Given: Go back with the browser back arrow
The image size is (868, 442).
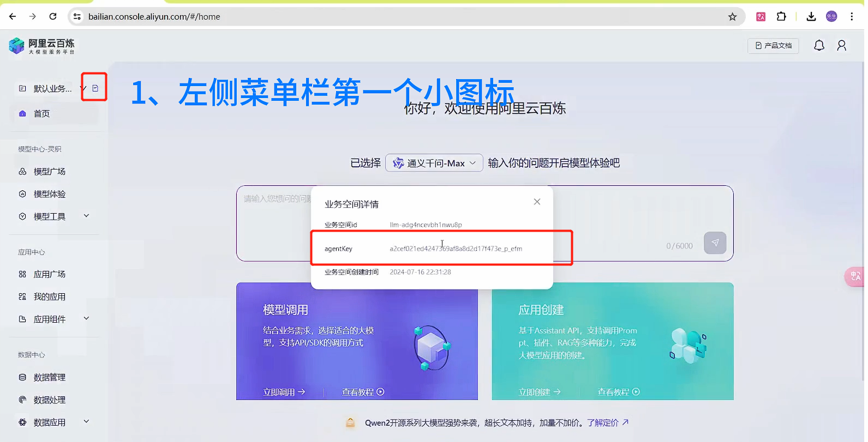Looking at the screenshot, I should click(13, 16).
